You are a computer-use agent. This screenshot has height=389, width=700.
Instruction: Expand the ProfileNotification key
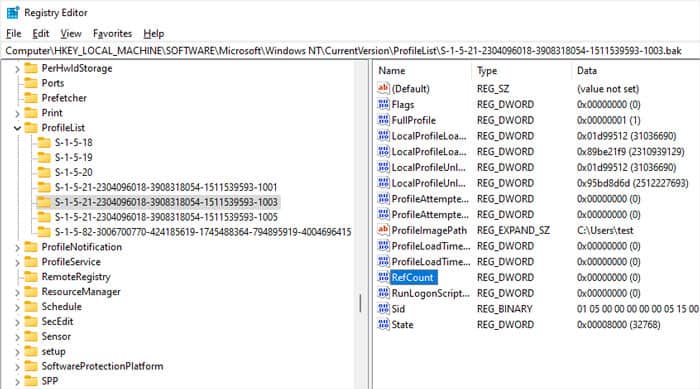pos(17,248)
